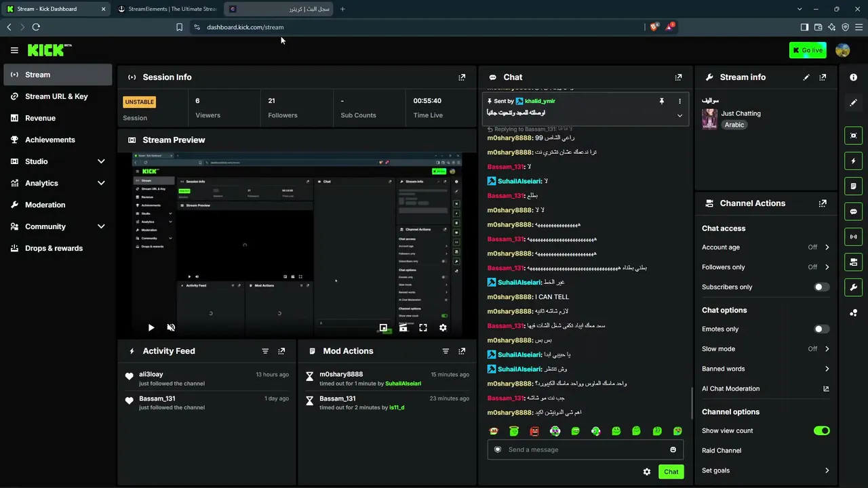Screen dimensions: 868x488
Task: Open the Set goals options
Action: click(766, 470)
